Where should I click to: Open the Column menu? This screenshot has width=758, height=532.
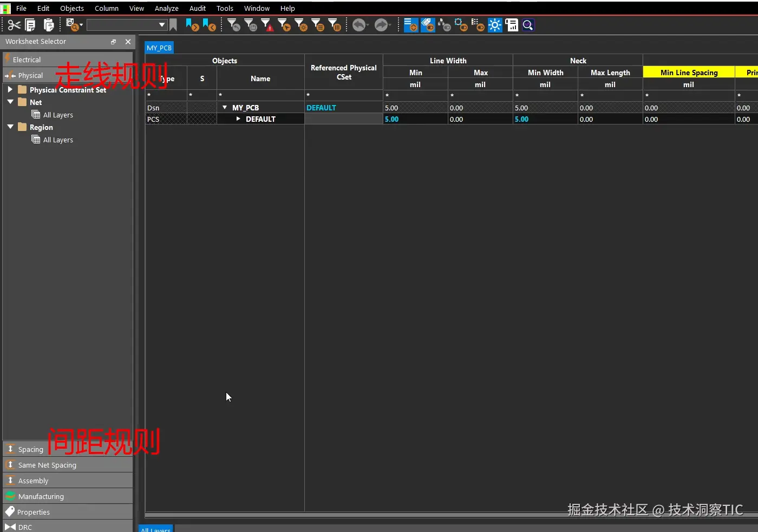[x=107, y=8]
